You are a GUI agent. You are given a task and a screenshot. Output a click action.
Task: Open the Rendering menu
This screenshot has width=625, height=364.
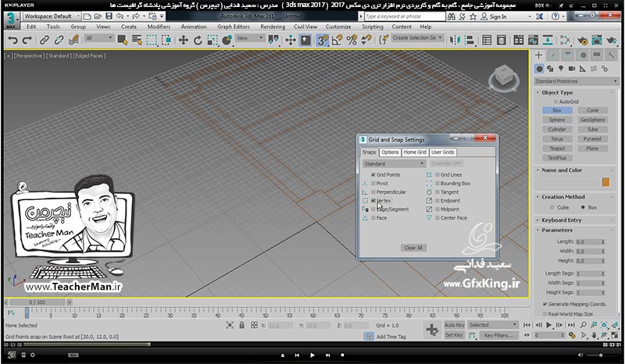pyautogui.click(x=273, y=27)
